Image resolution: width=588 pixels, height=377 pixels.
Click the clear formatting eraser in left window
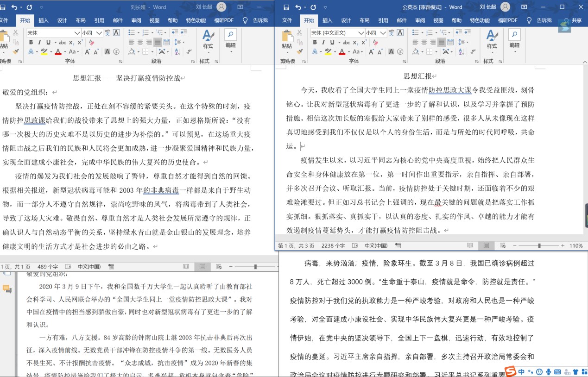coord(91,42)
